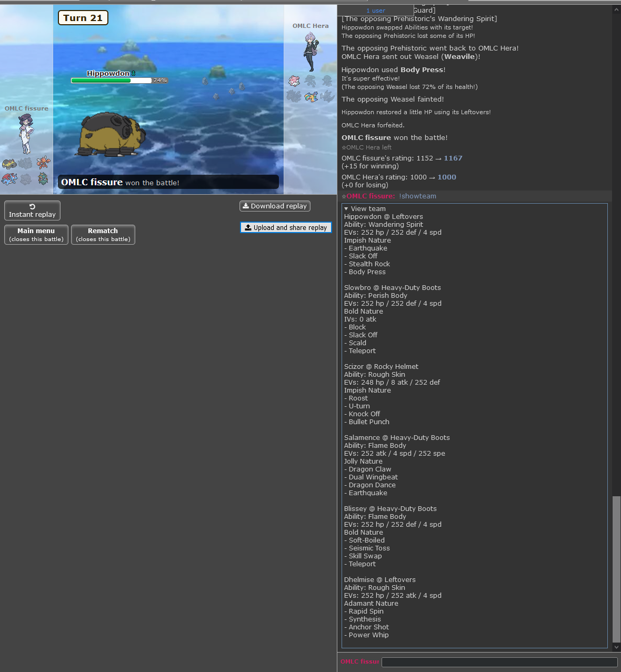Image resolution: width=621 pixels, height=672 pixels.
Task: Click the new rating value 1167
Action: click(453, 158)
